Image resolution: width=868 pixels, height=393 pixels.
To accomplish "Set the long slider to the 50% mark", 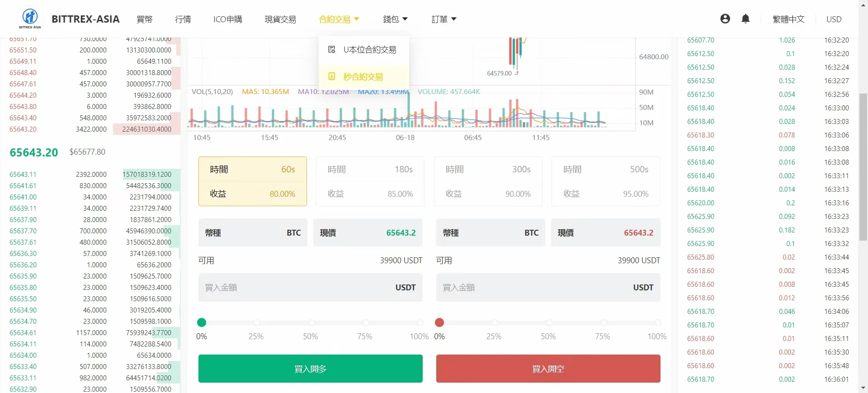I will (311, 322).
